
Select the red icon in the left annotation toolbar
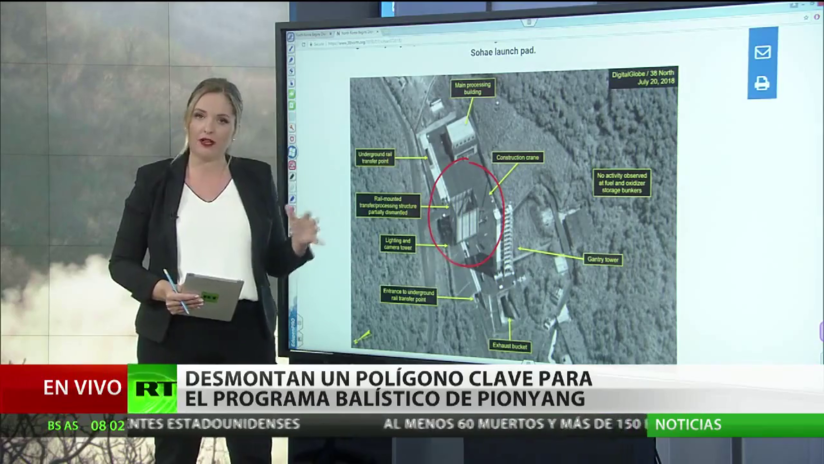292,166
